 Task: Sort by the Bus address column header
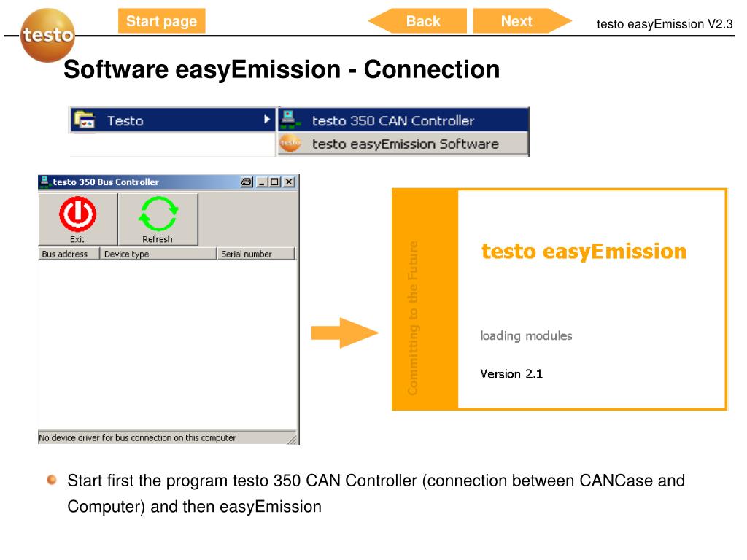pyautogui.click(x=69, y=254)
